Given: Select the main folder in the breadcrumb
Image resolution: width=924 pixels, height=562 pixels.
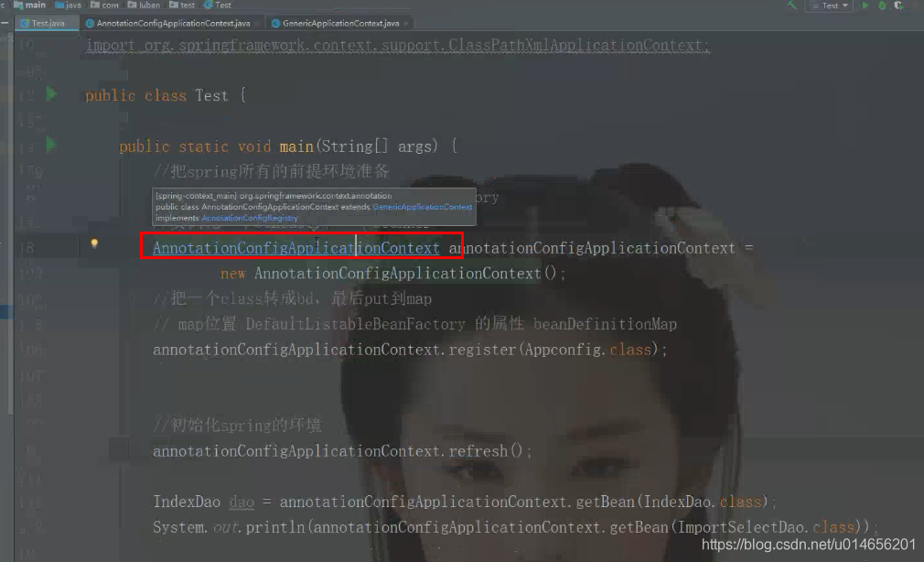Looking at the screenshot, I should [29, 5].
